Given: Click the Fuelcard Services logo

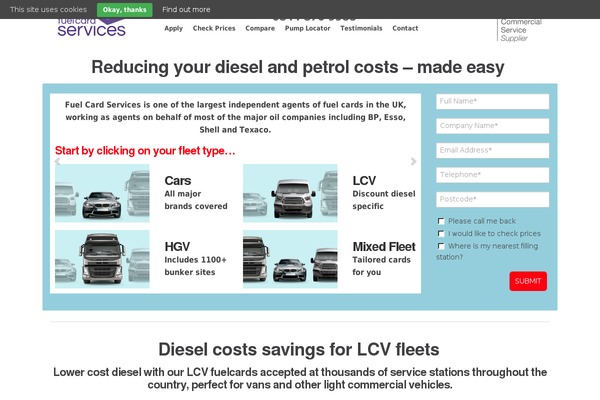Looking at the screenshot, I should 91,28.
